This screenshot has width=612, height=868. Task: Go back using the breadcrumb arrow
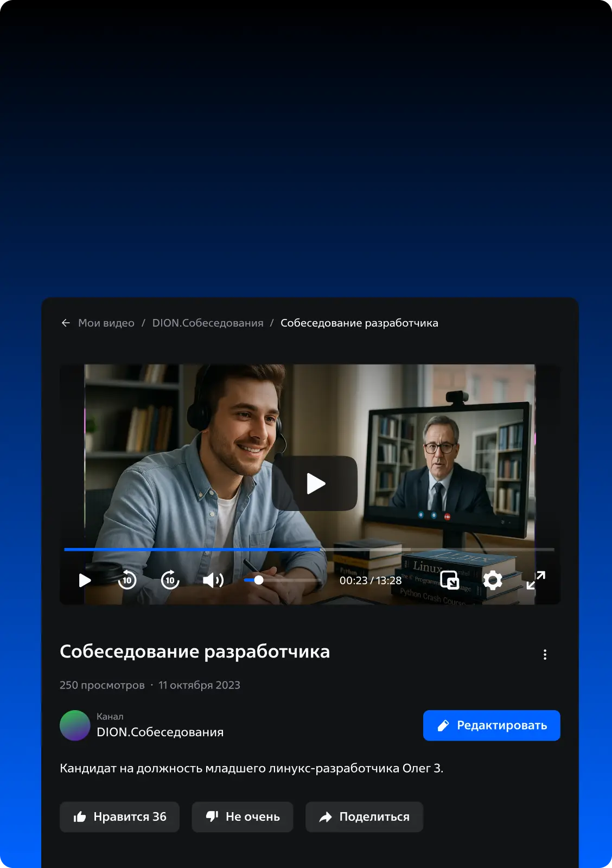click(x=66, y=323)
